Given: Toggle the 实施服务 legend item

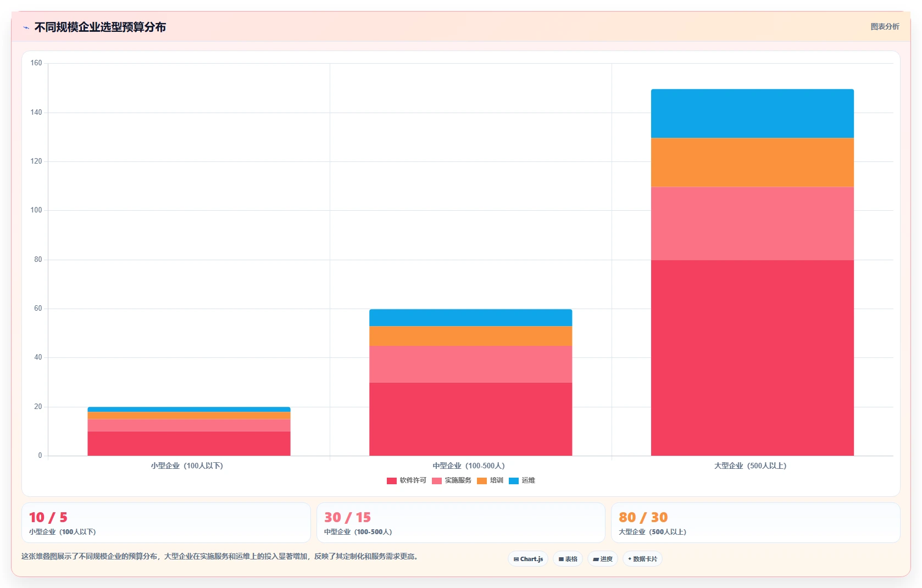Looking at the screenshot, I should click(452, 480).
